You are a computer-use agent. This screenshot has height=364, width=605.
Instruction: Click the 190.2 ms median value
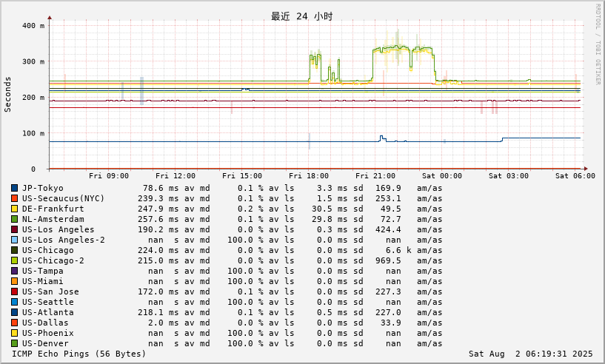click(158, 230)
